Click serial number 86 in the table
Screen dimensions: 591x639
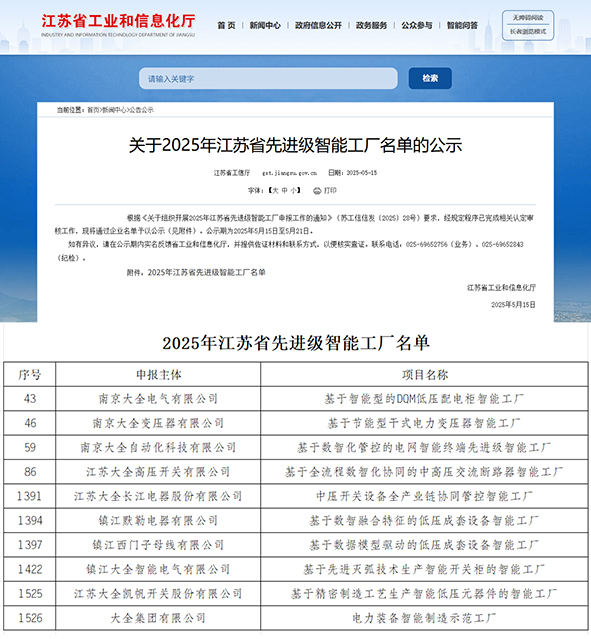30,472
